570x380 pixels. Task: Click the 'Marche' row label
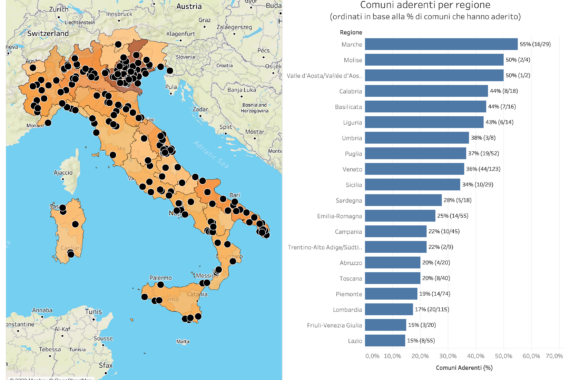[352, 44]
